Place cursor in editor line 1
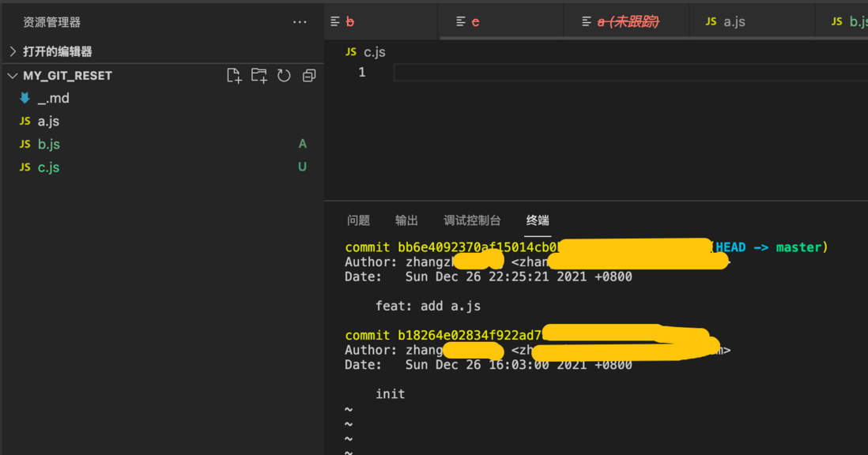This screenshot has height=455, width=868. coord(630,73)
